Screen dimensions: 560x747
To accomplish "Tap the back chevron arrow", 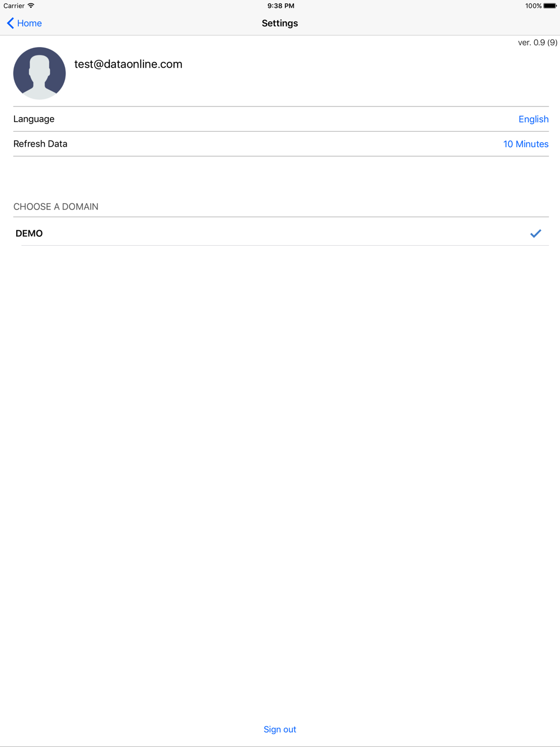I will click(10, 23).
